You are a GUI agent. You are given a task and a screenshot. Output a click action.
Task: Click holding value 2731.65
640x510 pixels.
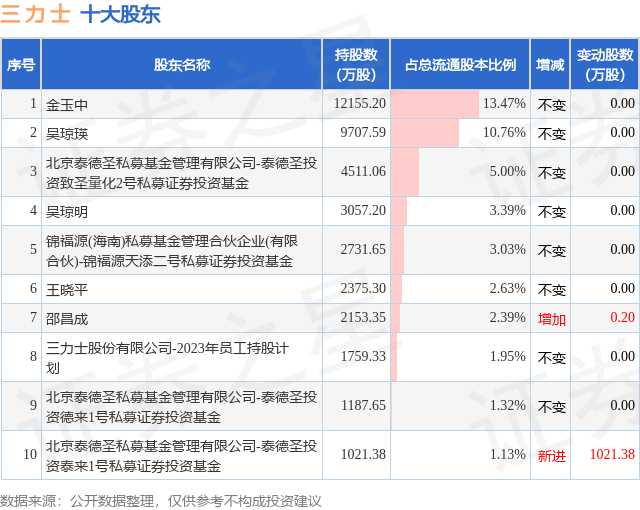click(x=363, y=249)
